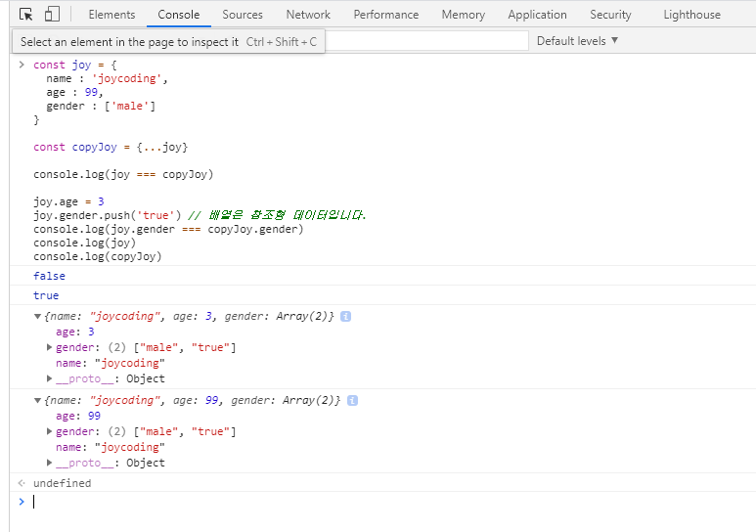Click the 'undefined' return value line
Image resolution: width=756 pixels, height=532 pixels.
point(63,483)
